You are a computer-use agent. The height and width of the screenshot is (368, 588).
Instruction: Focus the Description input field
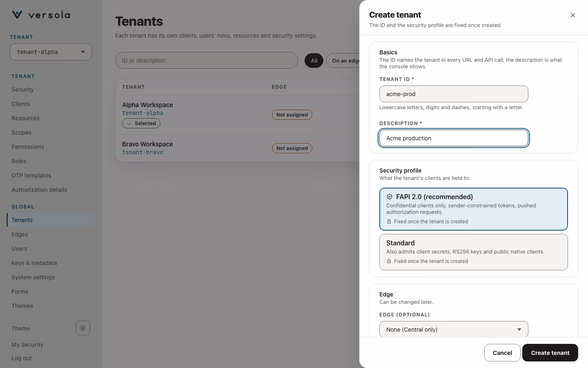tap(454, 138)
